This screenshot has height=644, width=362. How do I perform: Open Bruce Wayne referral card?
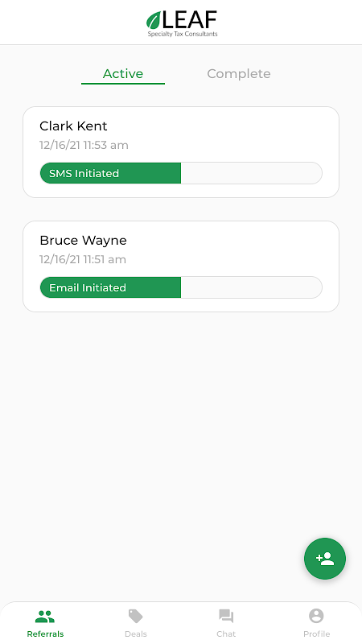click(x=181, y=266)
